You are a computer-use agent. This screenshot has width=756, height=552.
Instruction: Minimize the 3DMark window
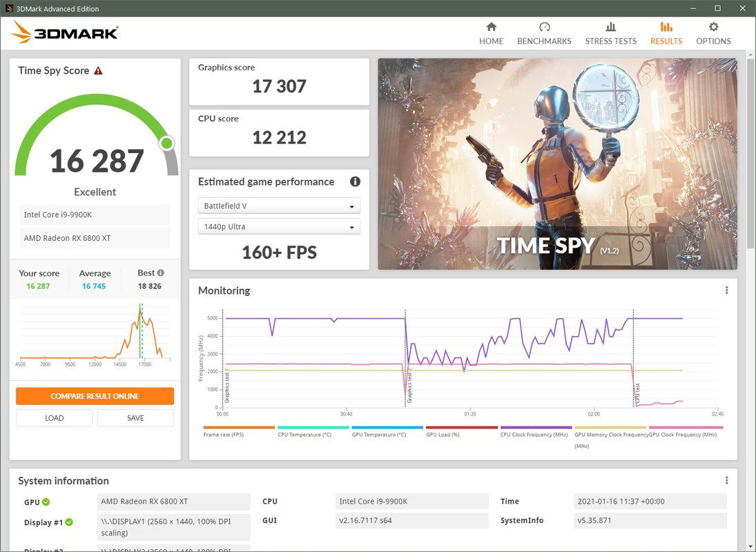click(x=693, y=8)
